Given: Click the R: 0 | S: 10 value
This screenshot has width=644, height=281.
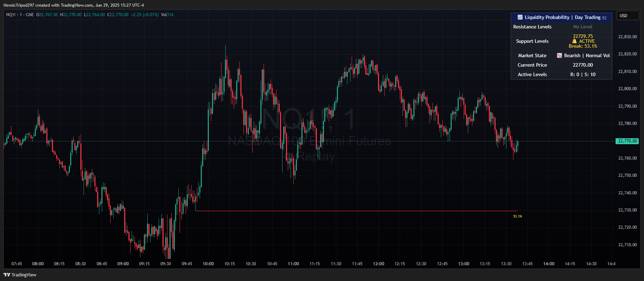Looking at the screenshot, I should 583,74.
